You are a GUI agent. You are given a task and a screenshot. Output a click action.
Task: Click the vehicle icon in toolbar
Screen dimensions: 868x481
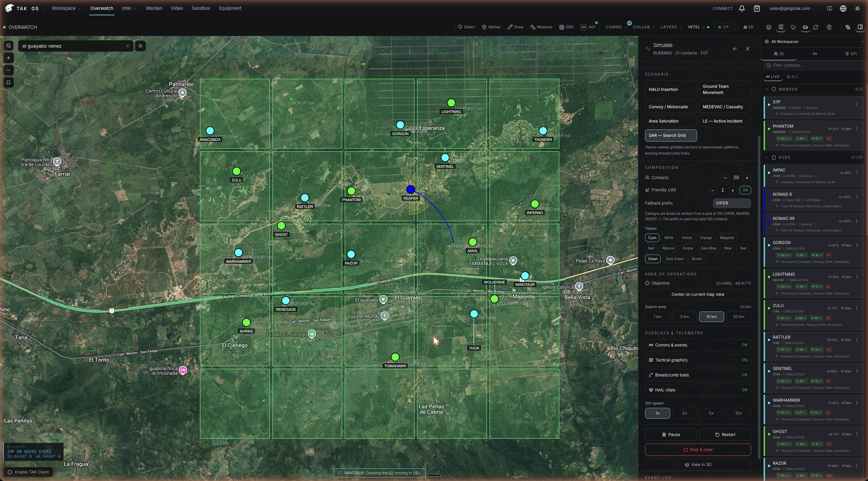click(x=805, y=27)
